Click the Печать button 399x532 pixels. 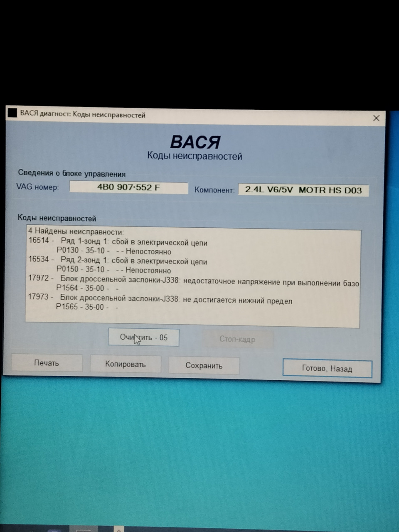click(47, 363)
